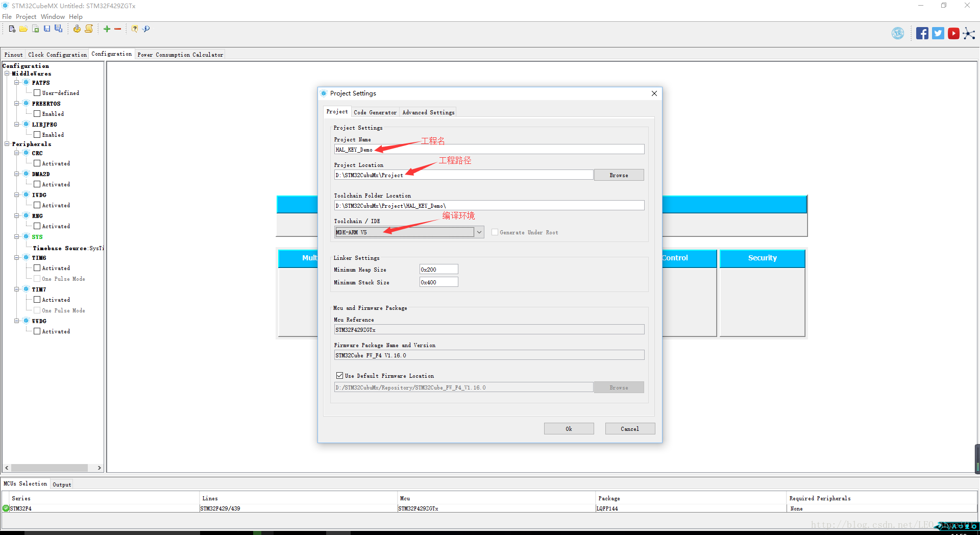Click the gear icon beside DMA2D
This screenshot has width=980, height=535.
tap(26, 174)
